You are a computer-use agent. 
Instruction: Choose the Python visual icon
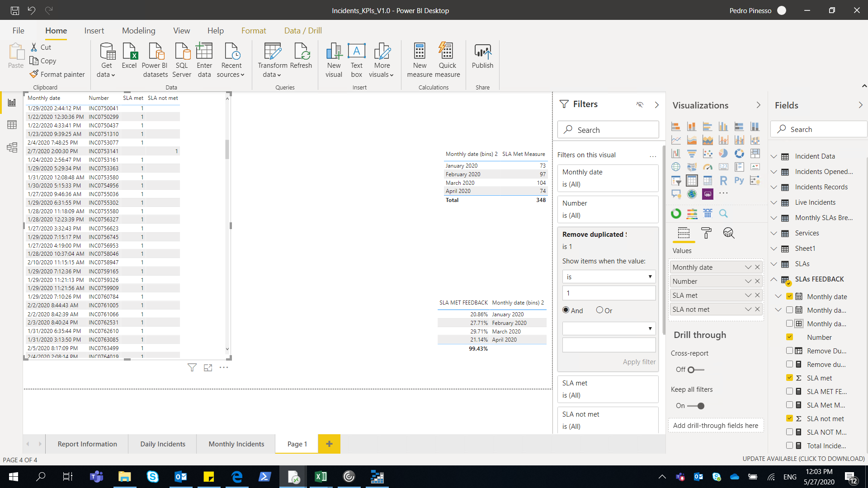tap(739, 181)
